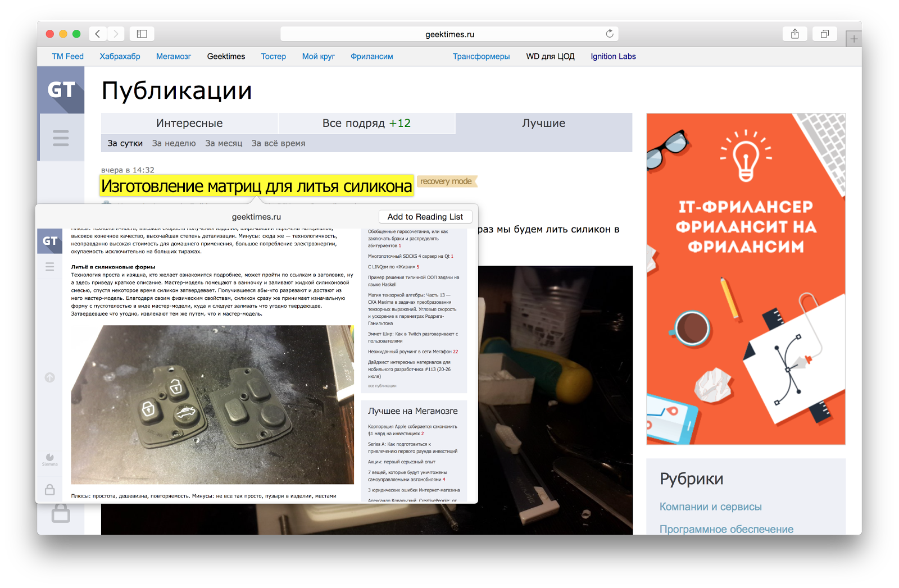Open a new tab with the plus icon

coord(854,38)
